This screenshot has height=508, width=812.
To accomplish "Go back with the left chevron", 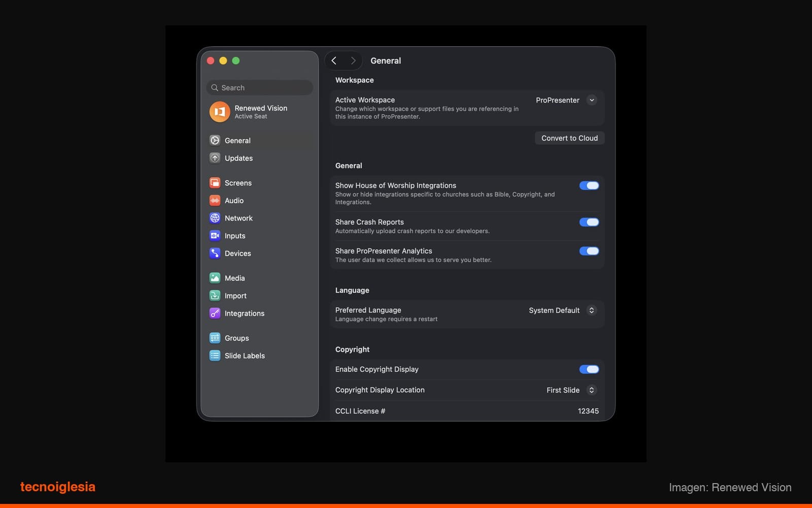I will coord(334,60).
